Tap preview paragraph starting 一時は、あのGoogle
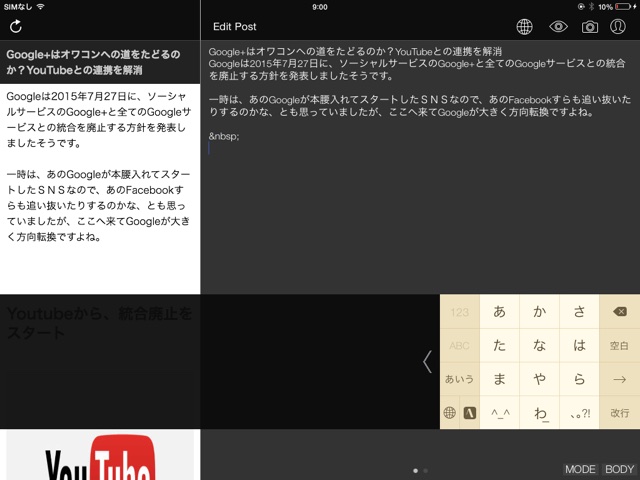This screenshot has width=640, height=480. coord(98,206)
